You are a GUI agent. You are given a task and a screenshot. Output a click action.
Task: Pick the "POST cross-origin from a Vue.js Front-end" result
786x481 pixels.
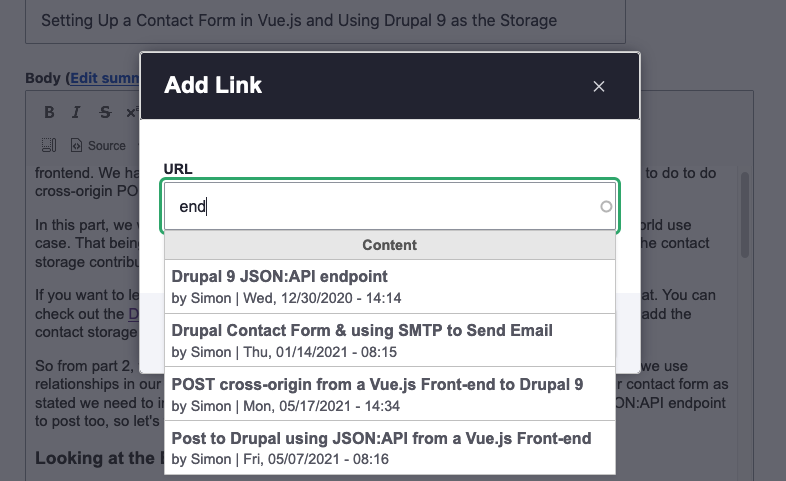point(389,394)
